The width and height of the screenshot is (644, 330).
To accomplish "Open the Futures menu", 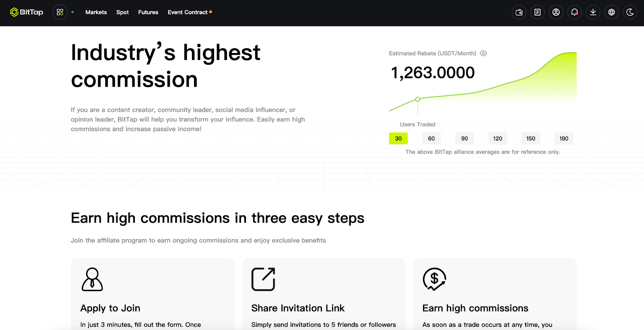I will click(148, 12).
